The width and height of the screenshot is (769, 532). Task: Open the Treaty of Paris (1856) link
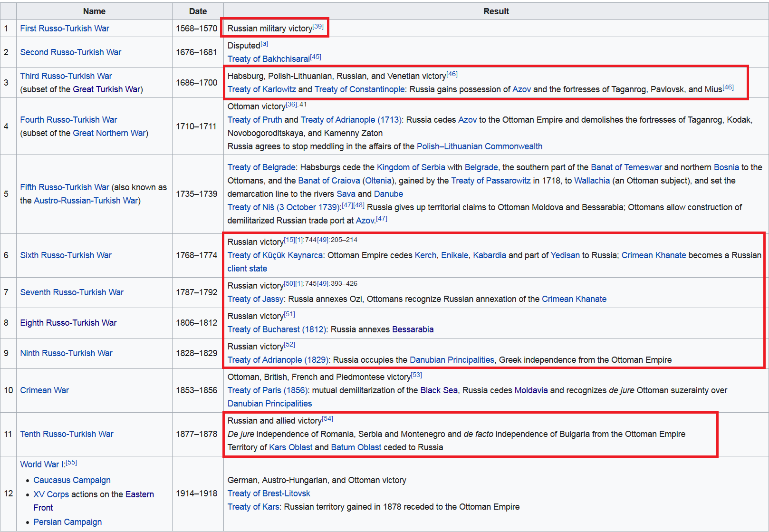(268, 390)
